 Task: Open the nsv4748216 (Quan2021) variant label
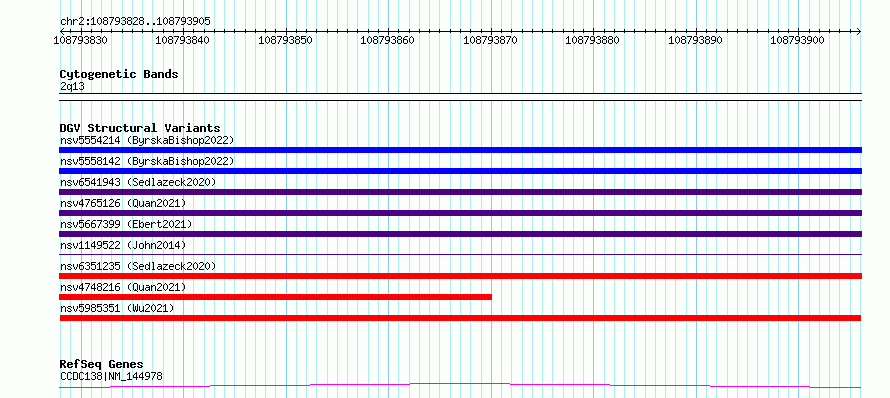point(123,287)
